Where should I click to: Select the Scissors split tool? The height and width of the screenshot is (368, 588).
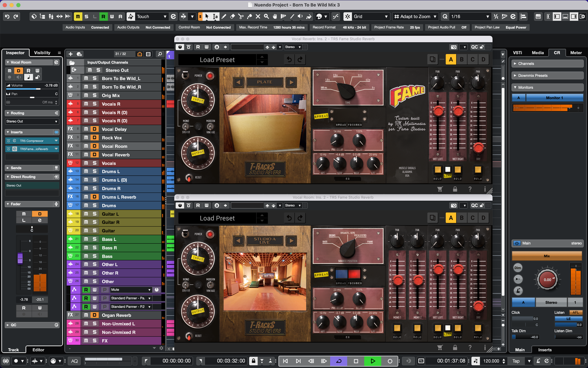click(241, 16)
